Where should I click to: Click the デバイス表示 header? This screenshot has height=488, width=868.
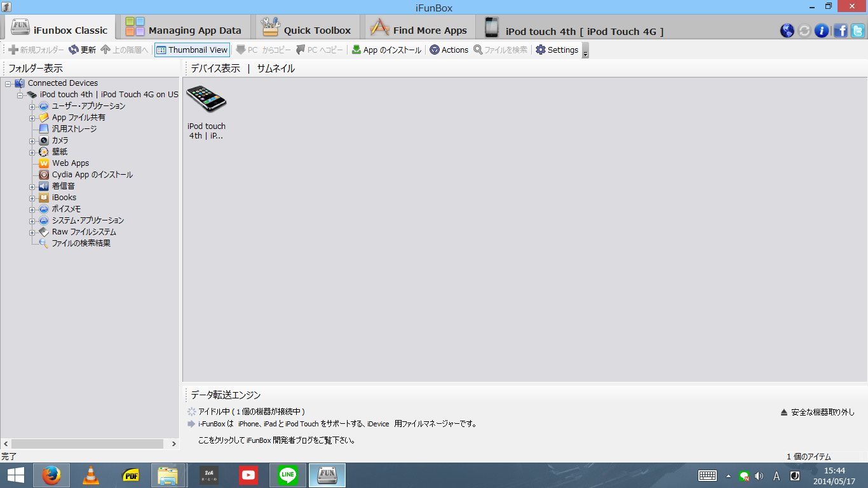(x=215, y=68)
